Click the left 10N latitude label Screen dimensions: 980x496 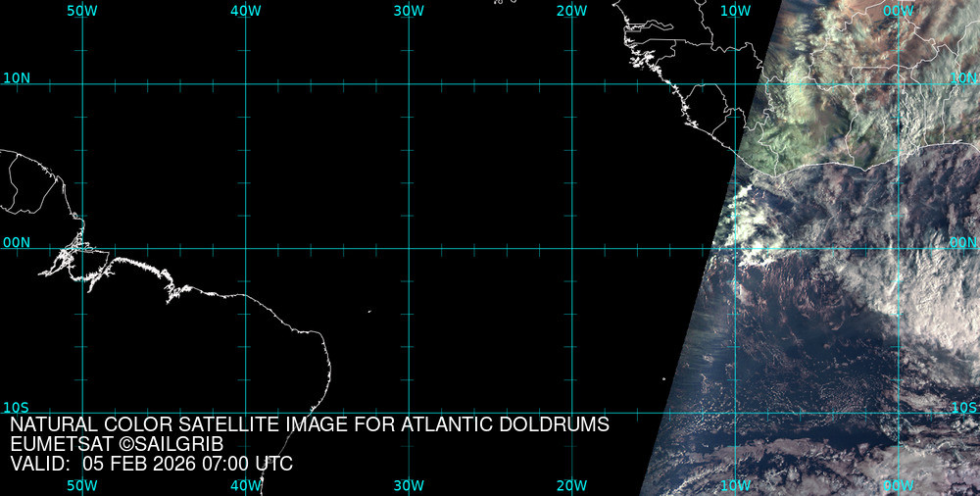click(17, 77)
